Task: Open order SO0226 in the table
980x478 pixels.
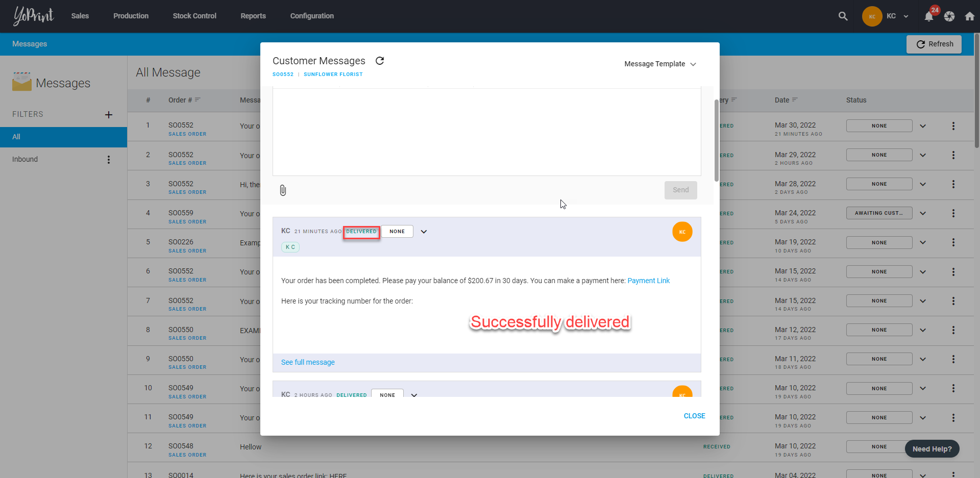Action: pyautogui.click(x=181, y=242)
